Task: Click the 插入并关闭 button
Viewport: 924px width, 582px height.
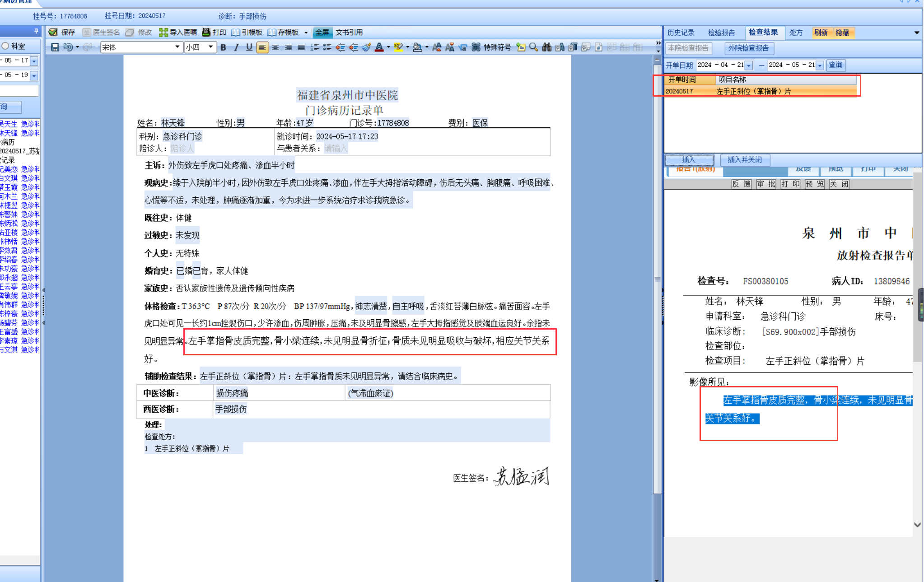Action: (744, 160)
